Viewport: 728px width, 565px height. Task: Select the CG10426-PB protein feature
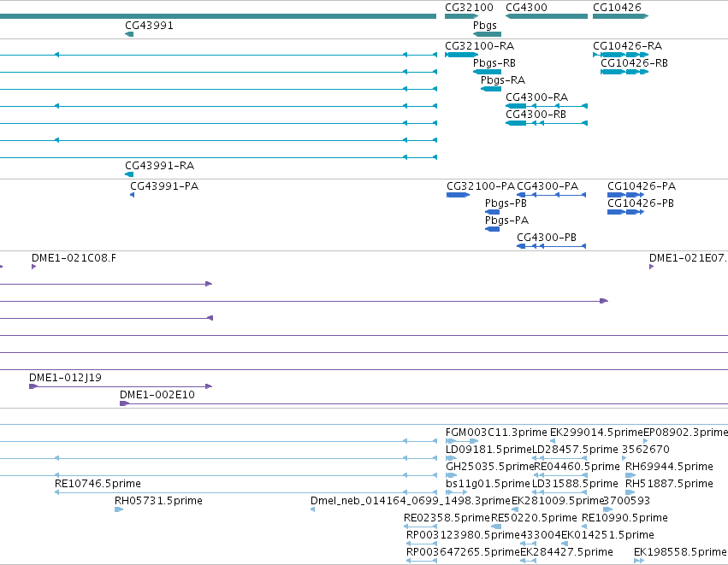(625, 212)
